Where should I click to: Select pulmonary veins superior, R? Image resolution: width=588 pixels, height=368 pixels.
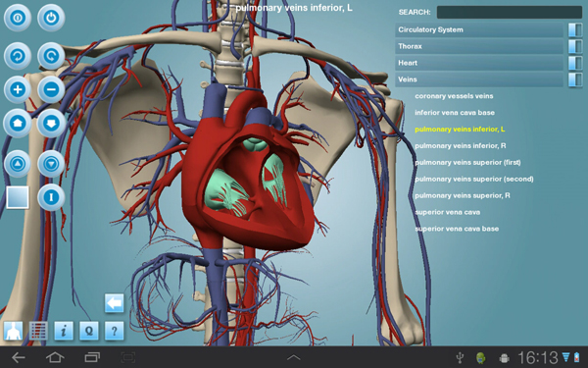462,195
